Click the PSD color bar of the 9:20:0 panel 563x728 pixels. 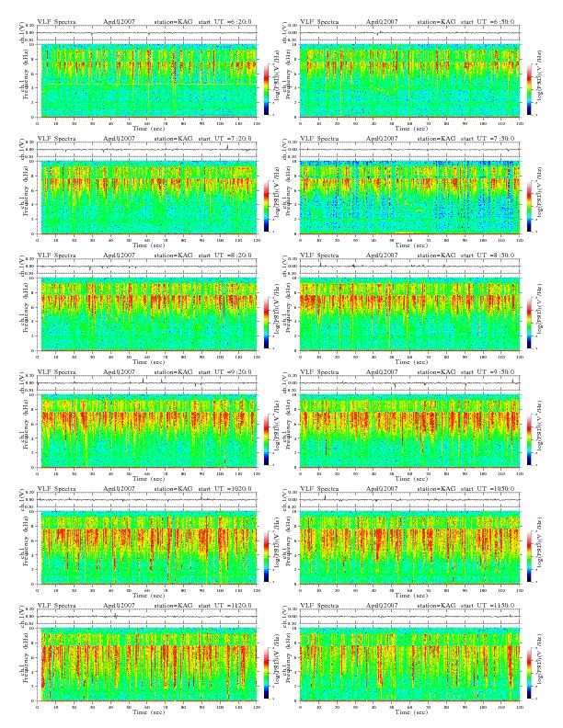pos(266,439)
